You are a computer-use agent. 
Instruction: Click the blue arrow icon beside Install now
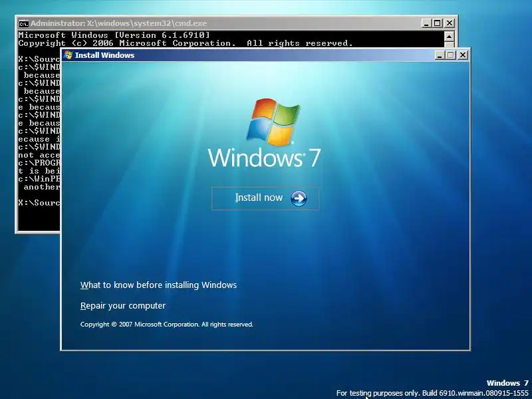pos(299,198)
